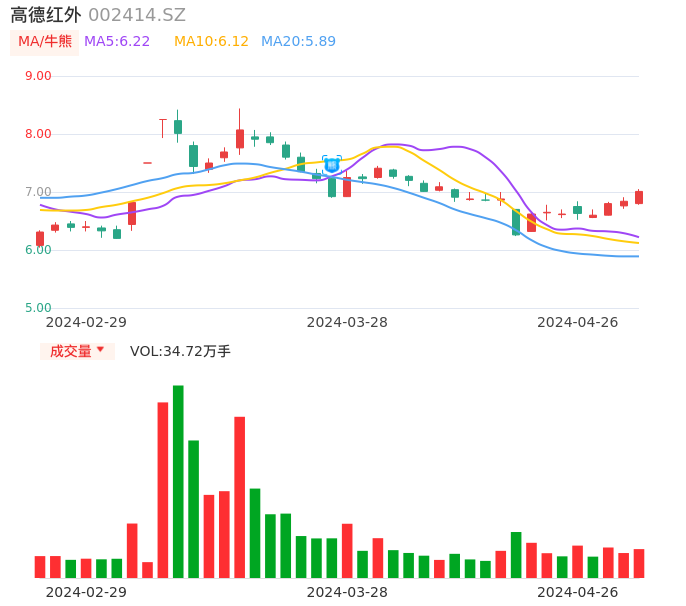Click 2024-04-26 date on volume chart axis

coord(578,592)
